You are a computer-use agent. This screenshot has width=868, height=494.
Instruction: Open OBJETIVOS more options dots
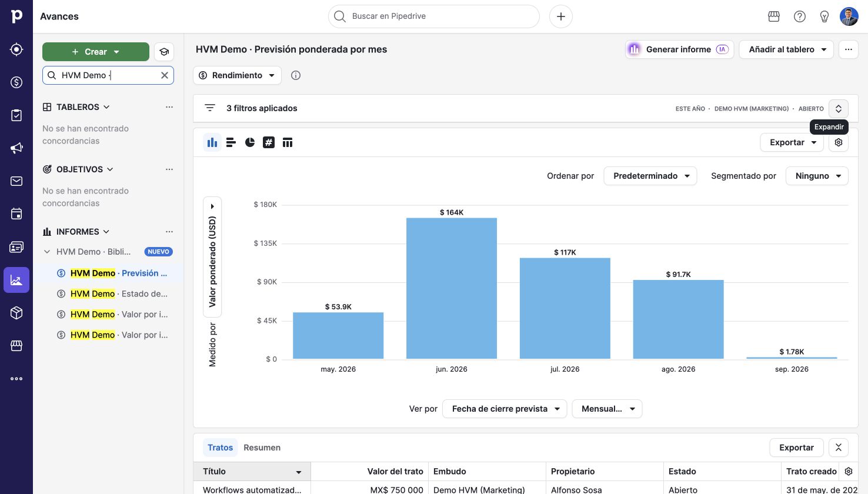coord(169,169)
